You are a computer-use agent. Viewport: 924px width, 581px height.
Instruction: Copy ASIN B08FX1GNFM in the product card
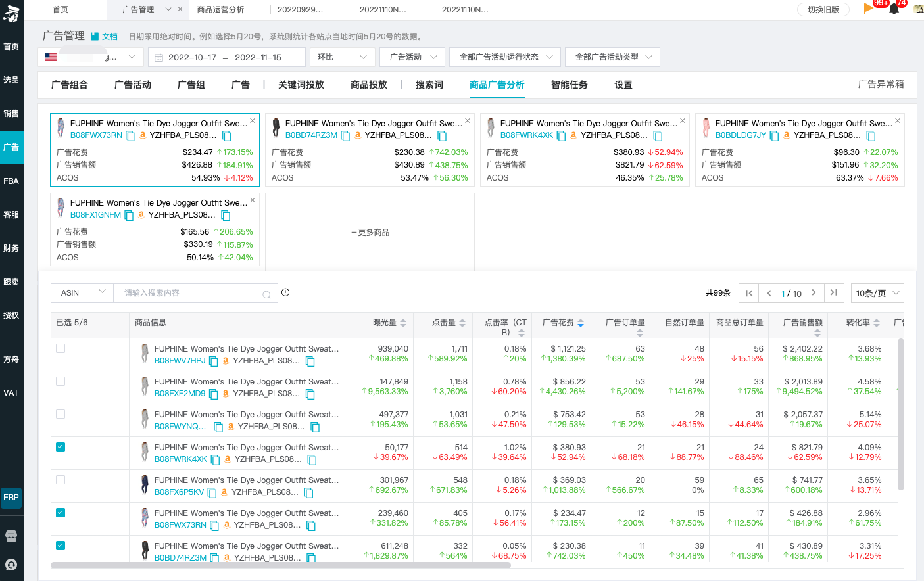[x=129, y=216]
